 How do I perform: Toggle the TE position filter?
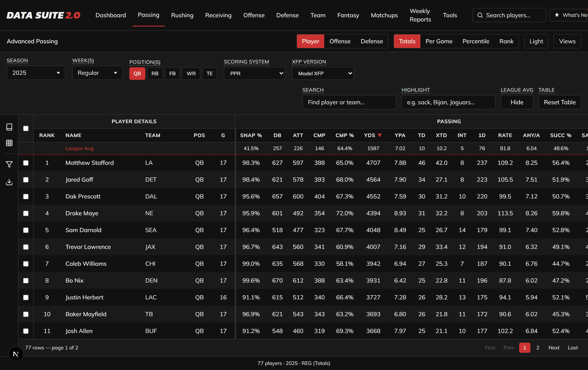click(210, 73)
